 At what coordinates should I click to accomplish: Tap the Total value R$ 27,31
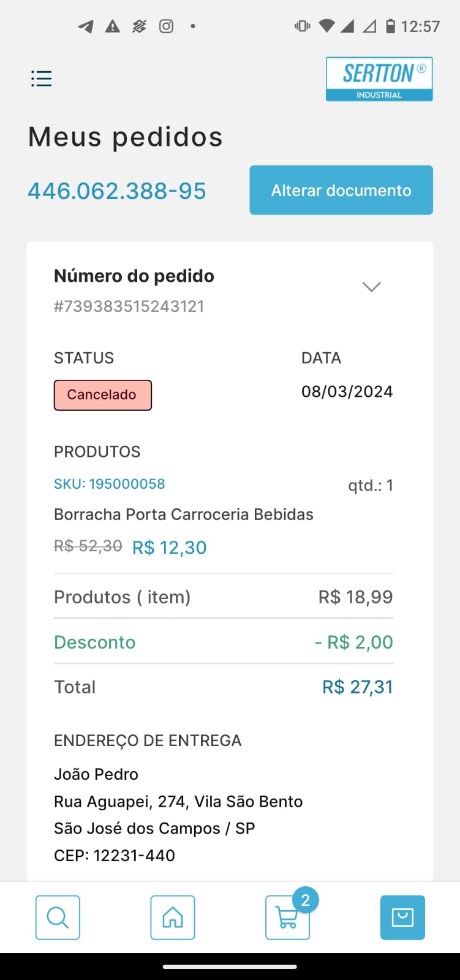[357, 687]
